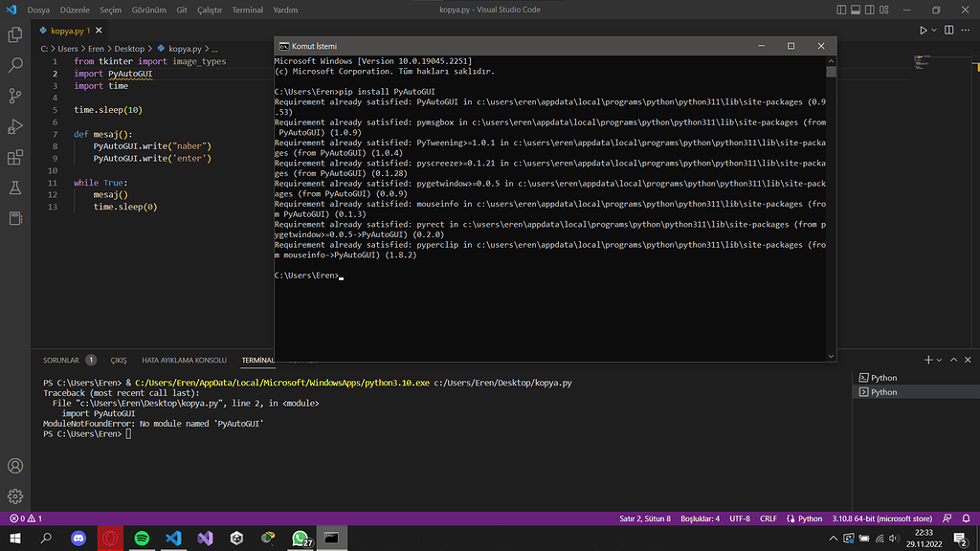Click the Komut İstemi title bar icon
The width and height of the screenshot is (980, 551).
(283, 46)
